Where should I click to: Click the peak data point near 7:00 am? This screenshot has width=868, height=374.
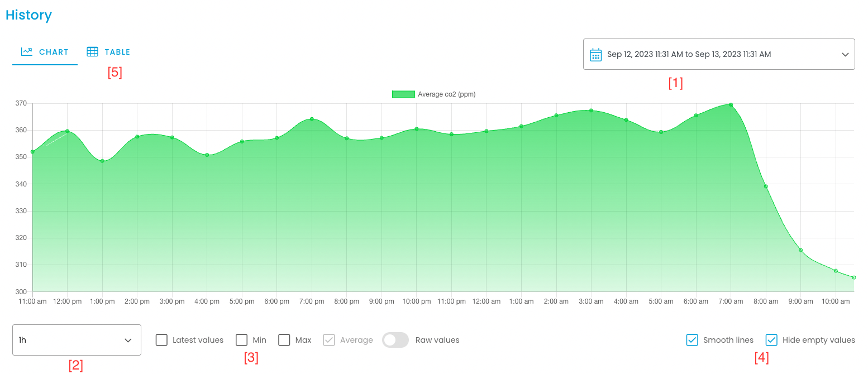[x=731, y=104]
